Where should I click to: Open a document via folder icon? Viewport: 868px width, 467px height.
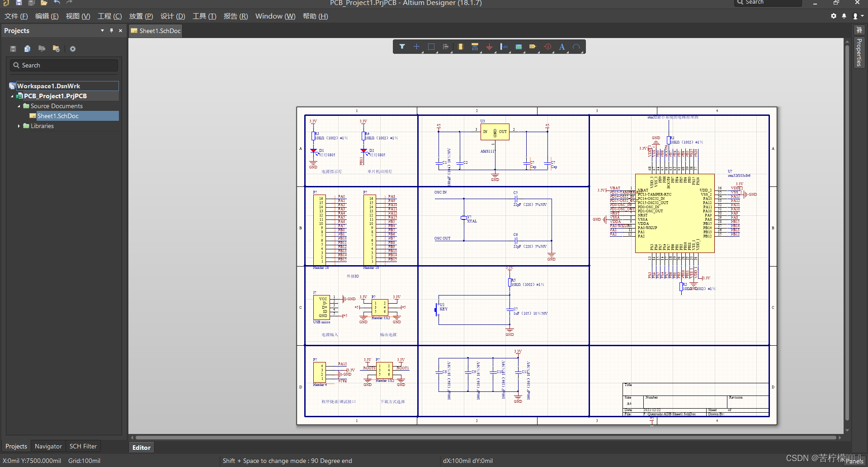tap(44, 3)
